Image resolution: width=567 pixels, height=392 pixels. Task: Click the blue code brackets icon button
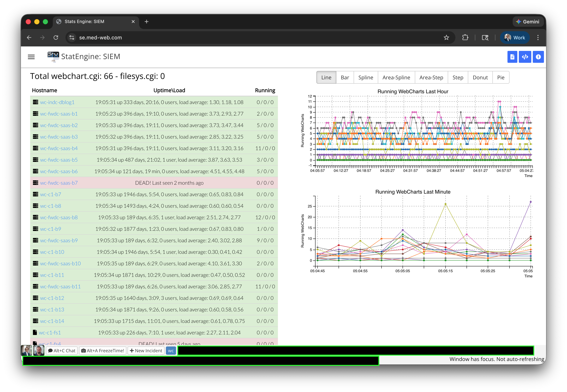[x=525, y=57]
